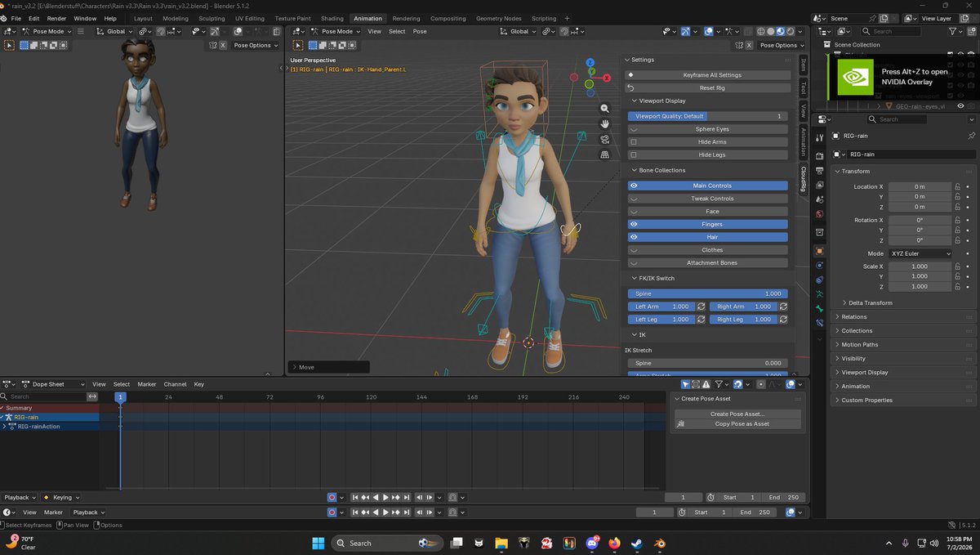
Task: Toggle Fingers bone collection visibility
Action: coord(707,224)
